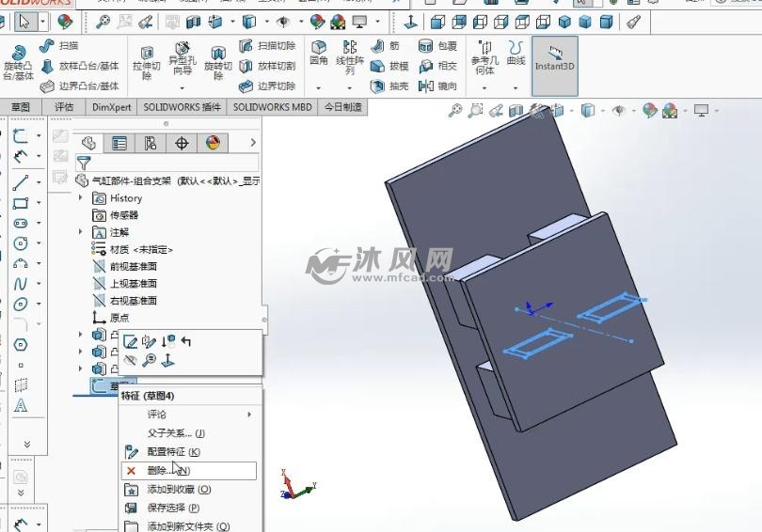The image size is (762, 532).
Task: Activate the 镜向 mirror tool
Action: point(437,86)
